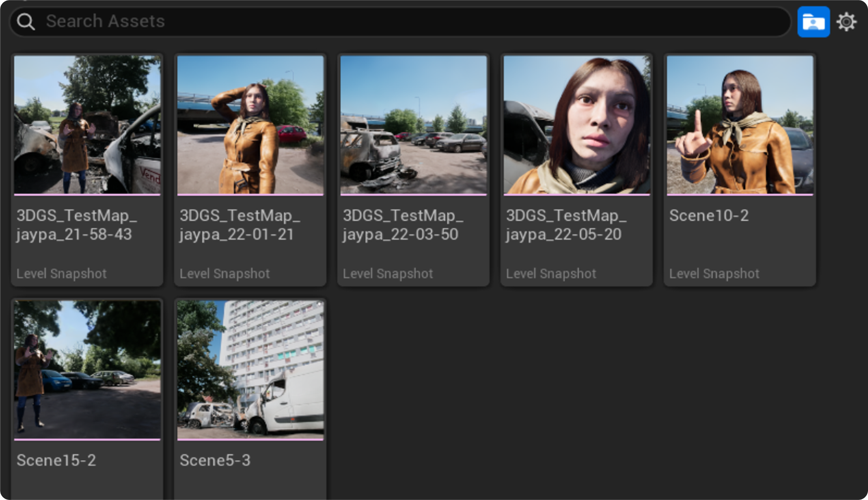Select the Scene15-2 snapshot thumbnail
Image resolution: width=868 pixels, height=500 pixels.
pyautogui.click(x=87, y=370)
